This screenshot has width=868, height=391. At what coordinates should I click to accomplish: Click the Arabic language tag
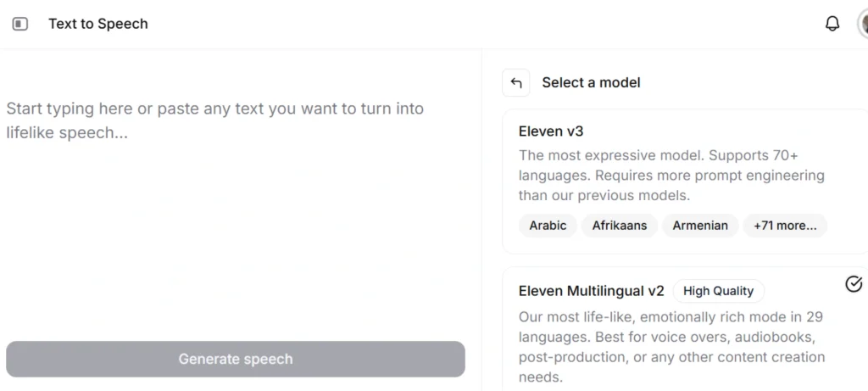coord(548,226)
